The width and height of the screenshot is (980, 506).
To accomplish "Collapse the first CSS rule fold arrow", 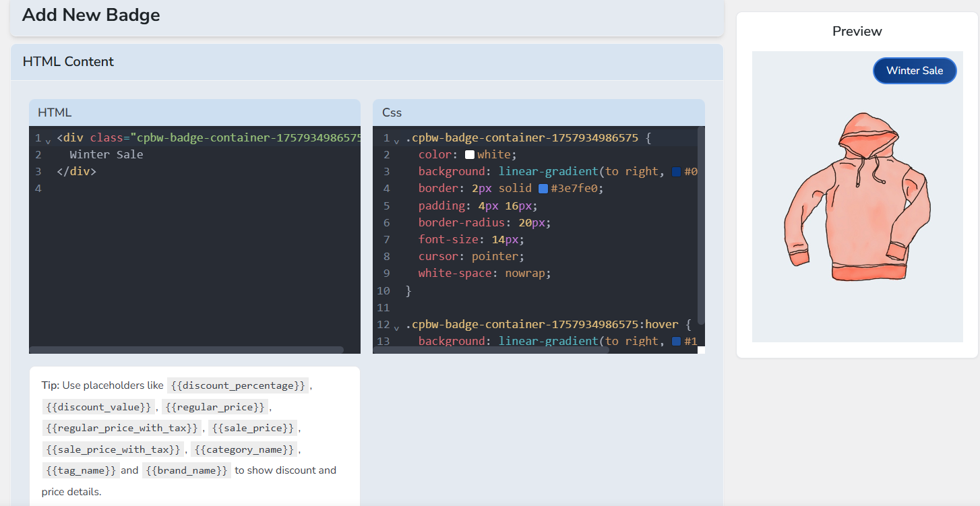I will [x=396, y=141].
